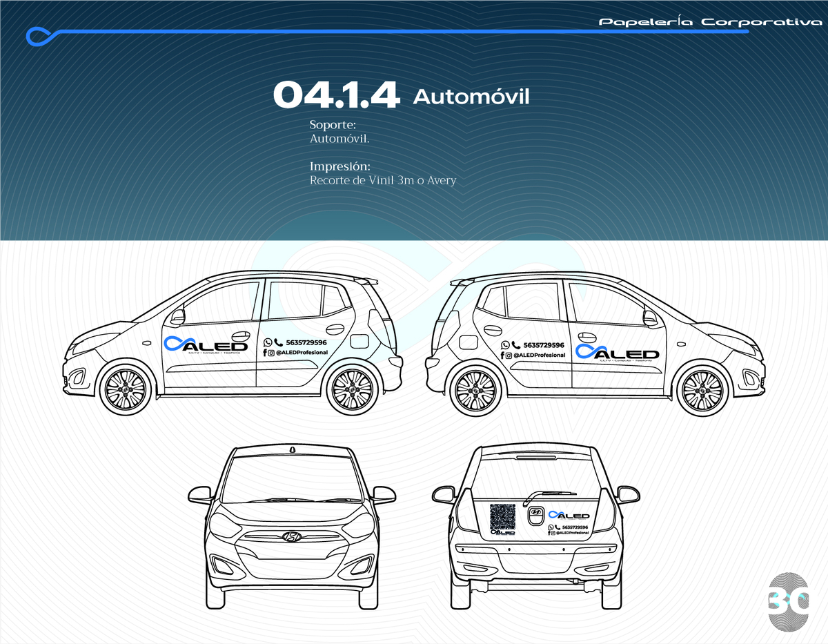The width and height of the screenshot is (828, 644).
Task: Select the Automóvil heading title
Action: (471, 97)
